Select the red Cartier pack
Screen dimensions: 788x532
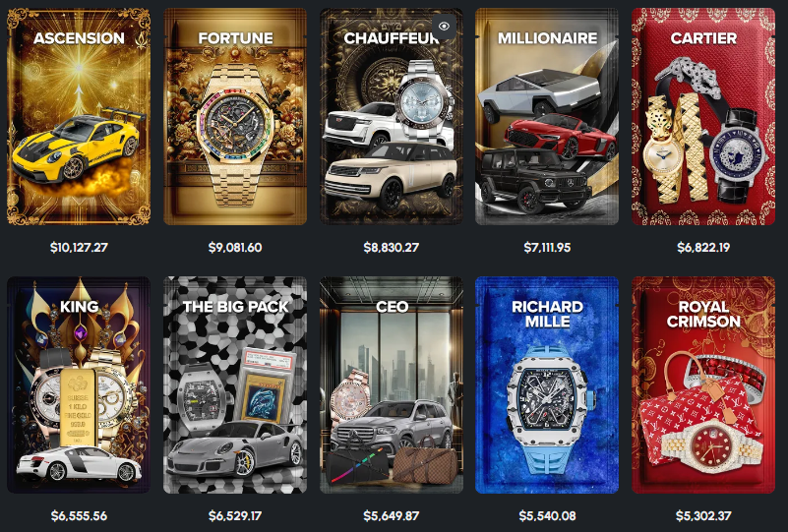pyautogui.click(x=703, y=117)
